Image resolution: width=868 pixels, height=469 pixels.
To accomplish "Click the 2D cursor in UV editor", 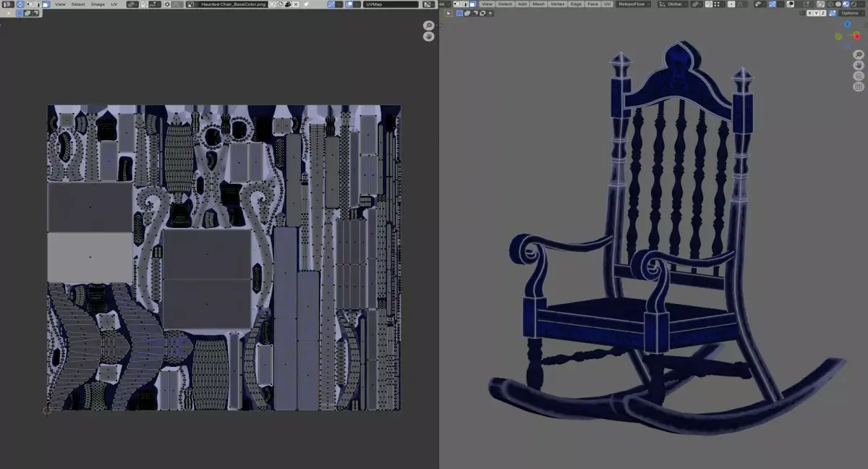I will 47,410.
